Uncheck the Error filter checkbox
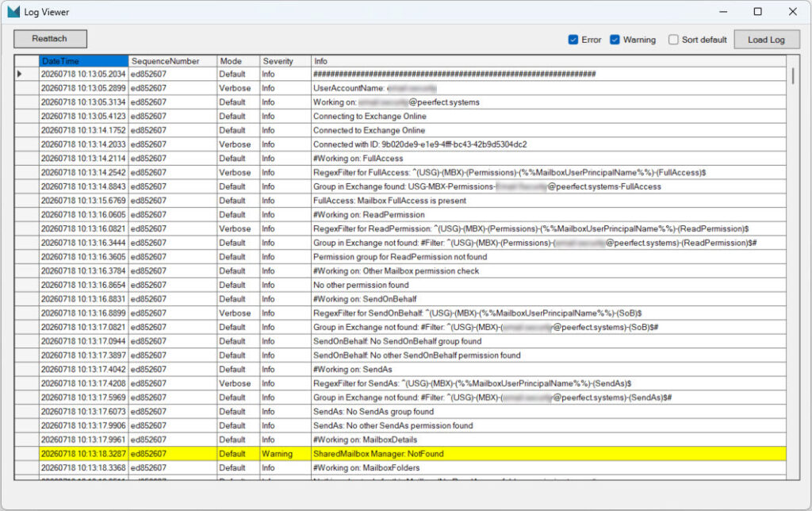 pos(573,40)
